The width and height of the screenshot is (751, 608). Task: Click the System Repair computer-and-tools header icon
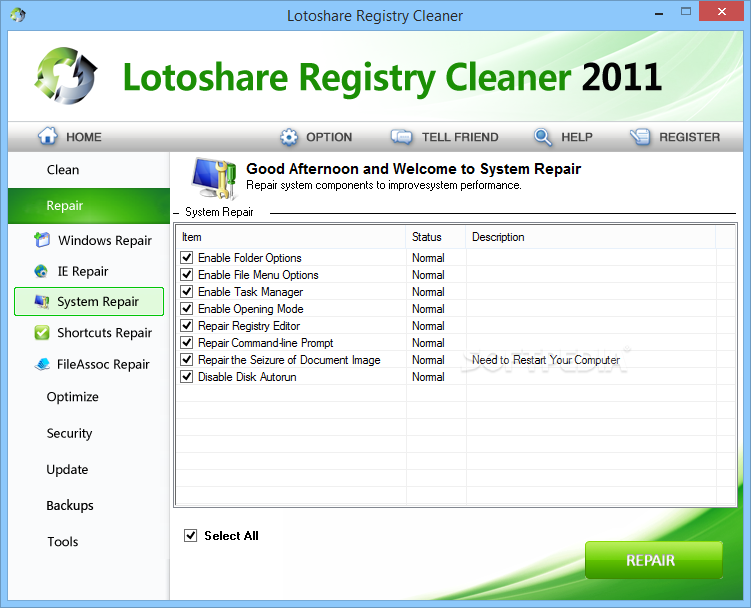pyautogui.click(x=215, y=178)
